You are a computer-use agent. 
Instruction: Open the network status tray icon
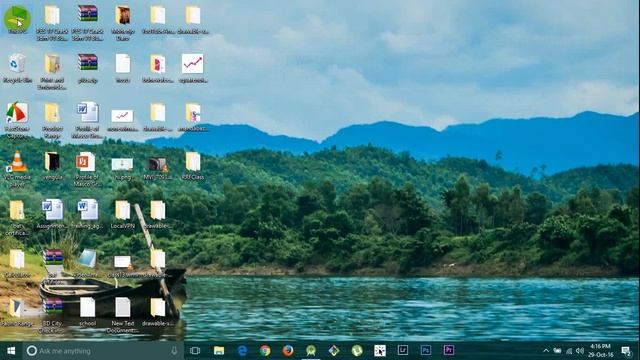coord(569,351)
